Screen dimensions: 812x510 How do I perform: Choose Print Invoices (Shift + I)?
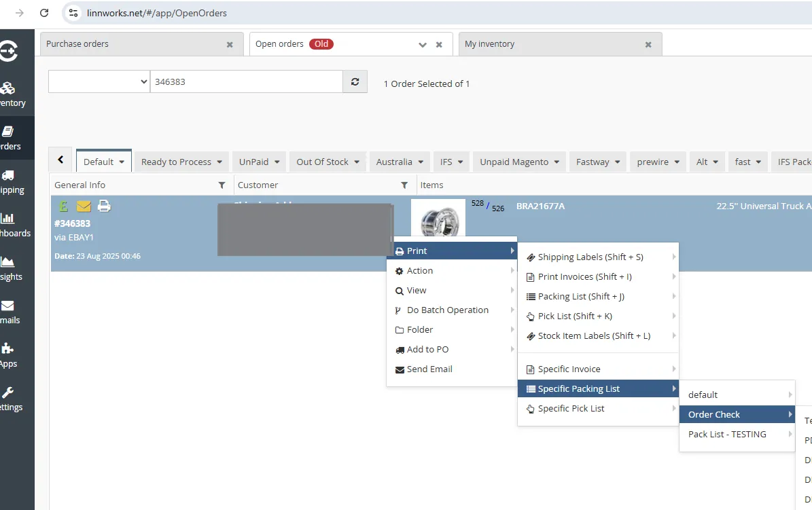[x=598, y=277]
